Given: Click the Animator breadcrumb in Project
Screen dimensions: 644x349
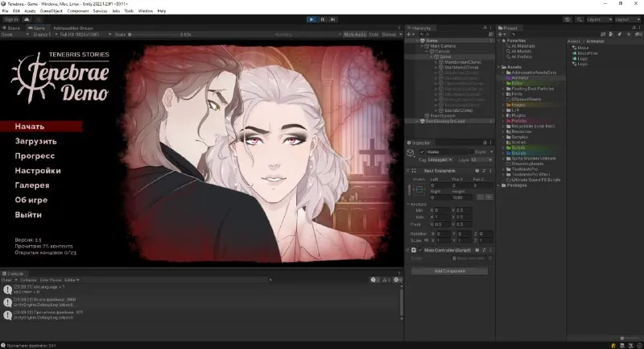Looking at the screenshot, I should point(595,41).
